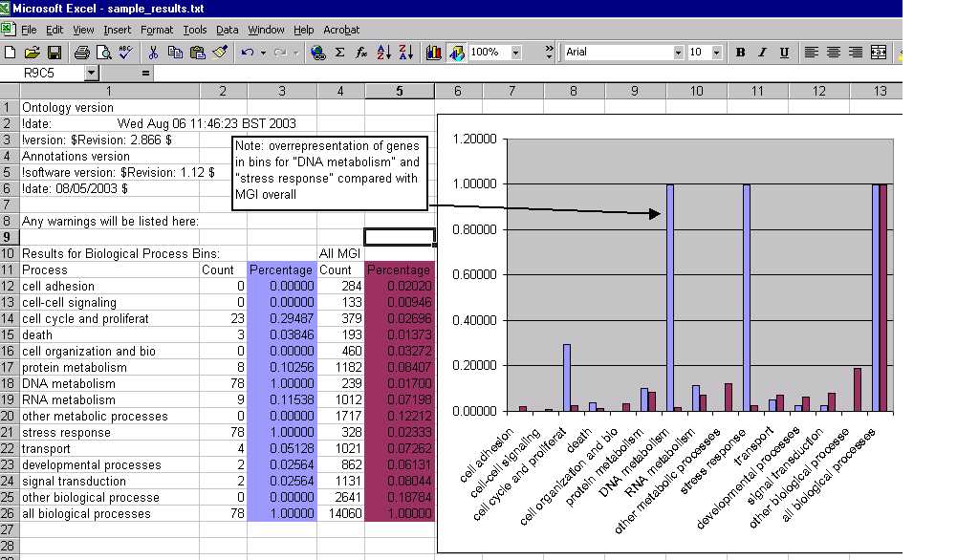This screenshot has height=560, width=979.
Task: Open the font size 10 dropdown
Action: pos(717,53)
